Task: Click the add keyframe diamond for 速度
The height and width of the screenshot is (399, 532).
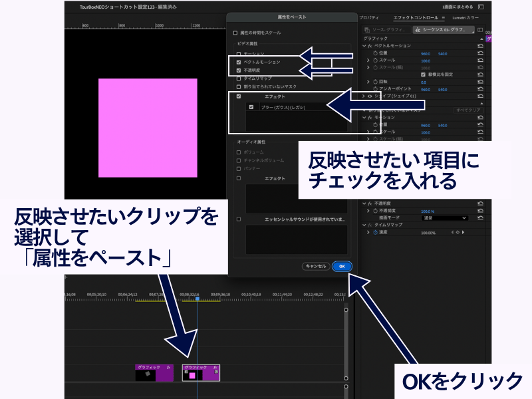Action: click(x=457, y=233)
